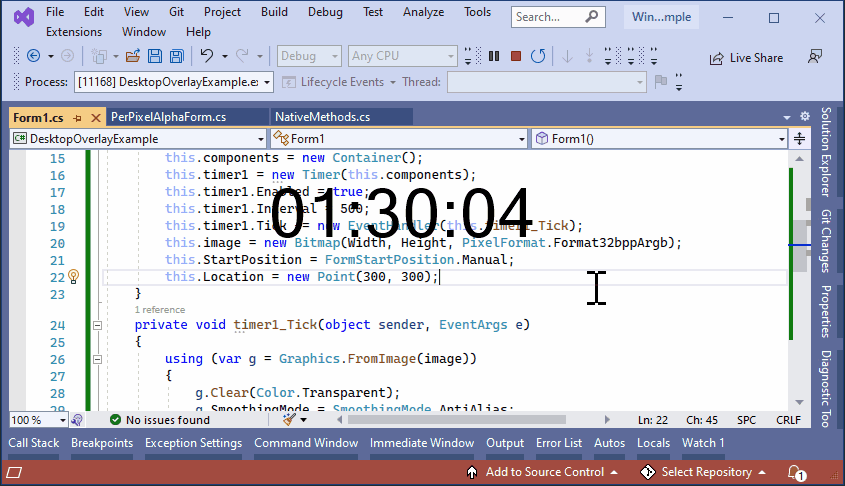
Task: Stop debugging with the red square icon
Action: (516, 55)
